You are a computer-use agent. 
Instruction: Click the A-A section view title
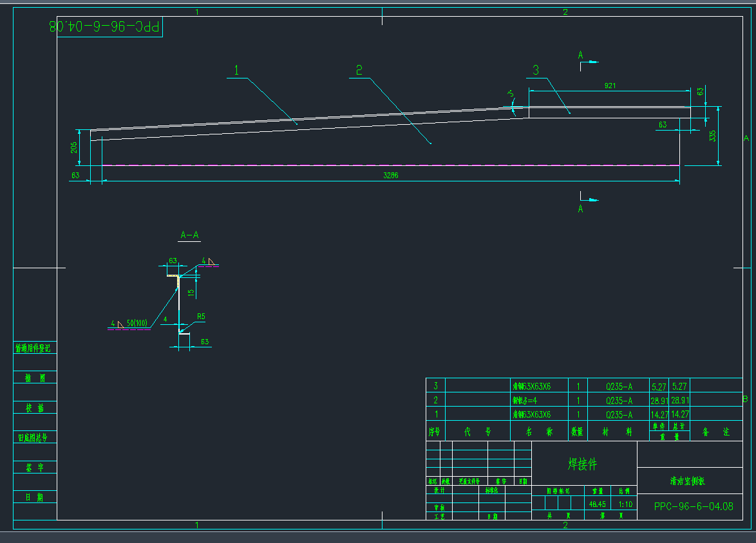click(189, 235)
